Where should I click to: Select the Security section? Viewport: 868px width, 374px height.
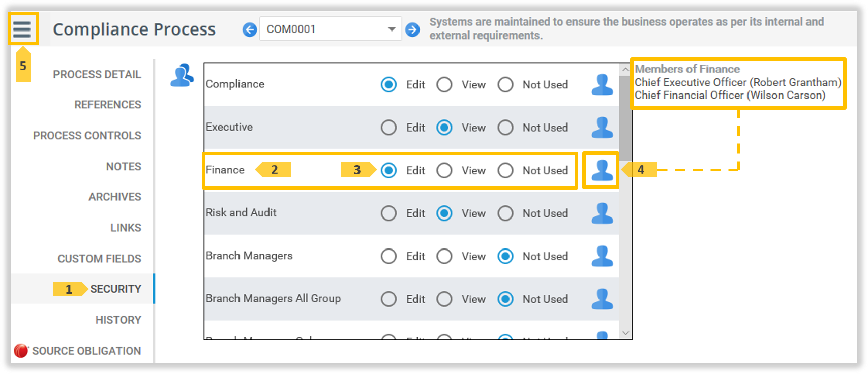tap(115, 289)
